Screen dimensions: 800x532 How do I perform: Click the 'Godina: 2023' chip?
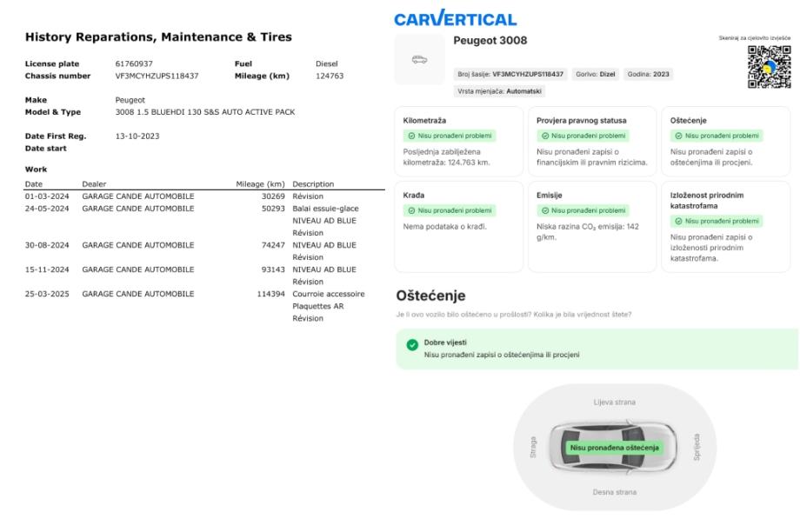pos(648,74)
